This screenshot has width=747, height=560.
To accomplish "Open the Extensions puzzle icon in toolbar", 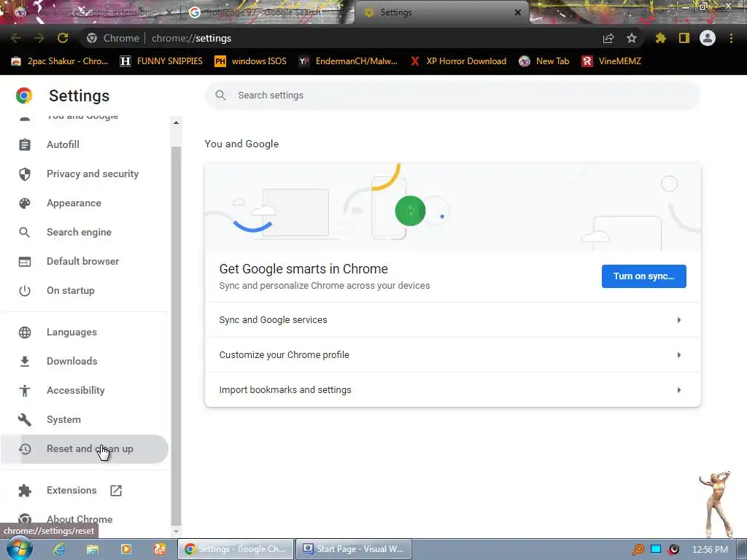I will click(x=661, y=38).
